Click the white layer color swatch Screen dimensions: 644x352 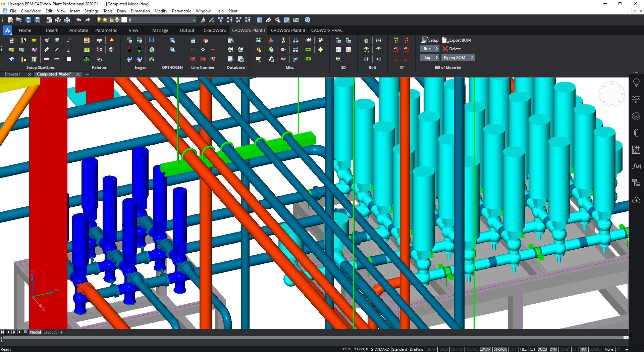tap(124, 20)
